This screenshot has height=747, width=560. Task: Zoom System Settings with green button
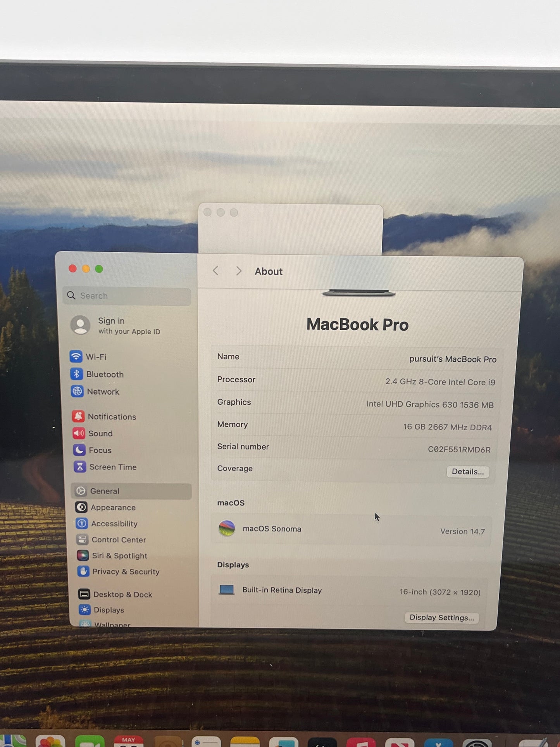tap(99, 269)
